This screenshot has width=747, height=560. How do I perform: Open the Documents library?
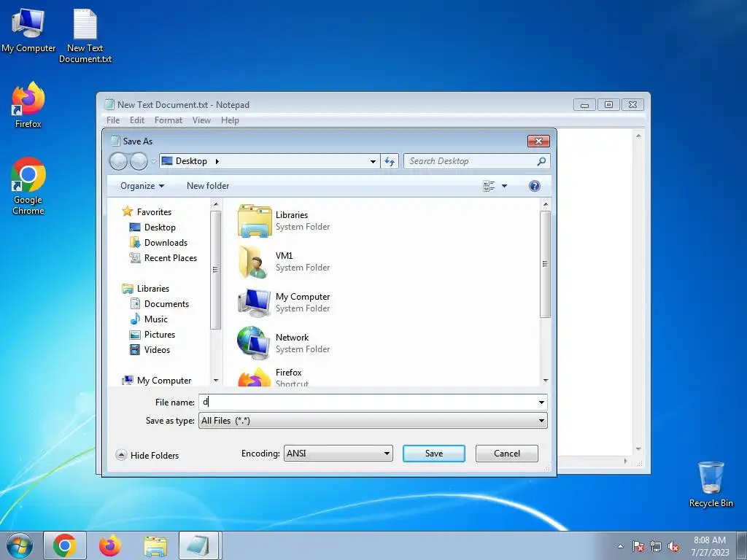click(x=166, y=303)
